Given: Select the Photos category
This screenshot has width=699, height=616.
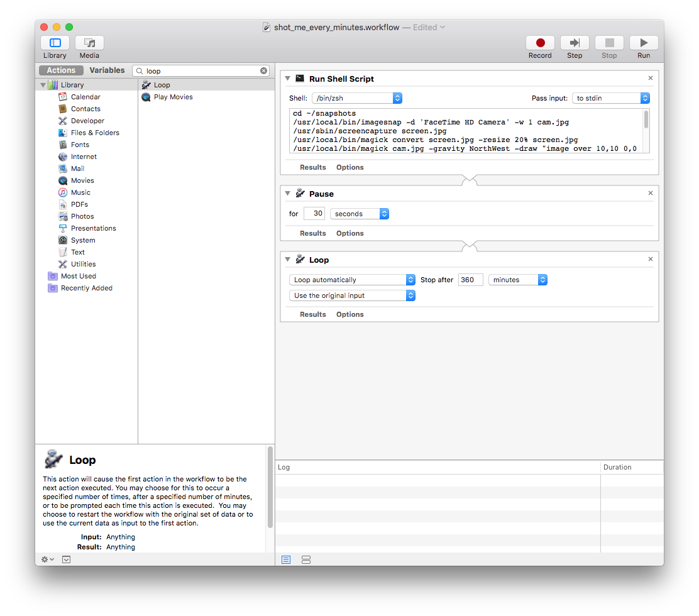Looking at the screenshot, I should tap(82, 217).
